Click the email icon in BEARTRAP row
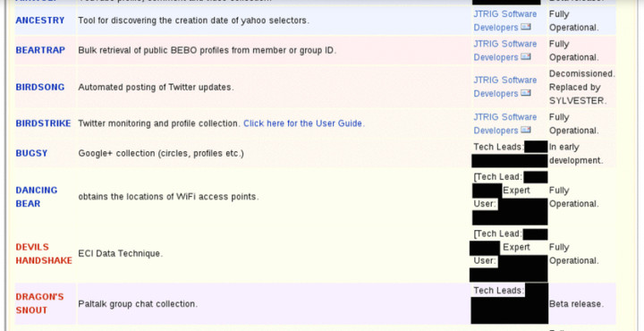This screenshot has width=644, height=331. [x=526, y=56]
